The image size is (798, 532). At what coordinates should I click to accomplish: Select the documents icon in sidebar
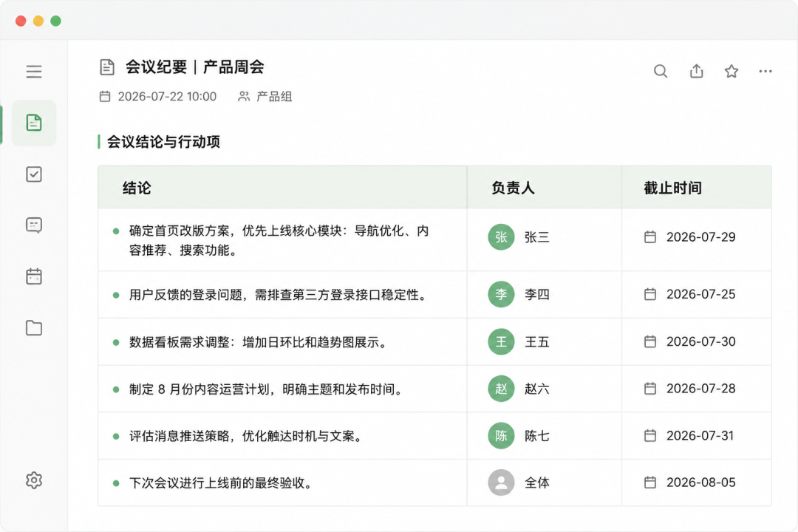tap(34, 123)
